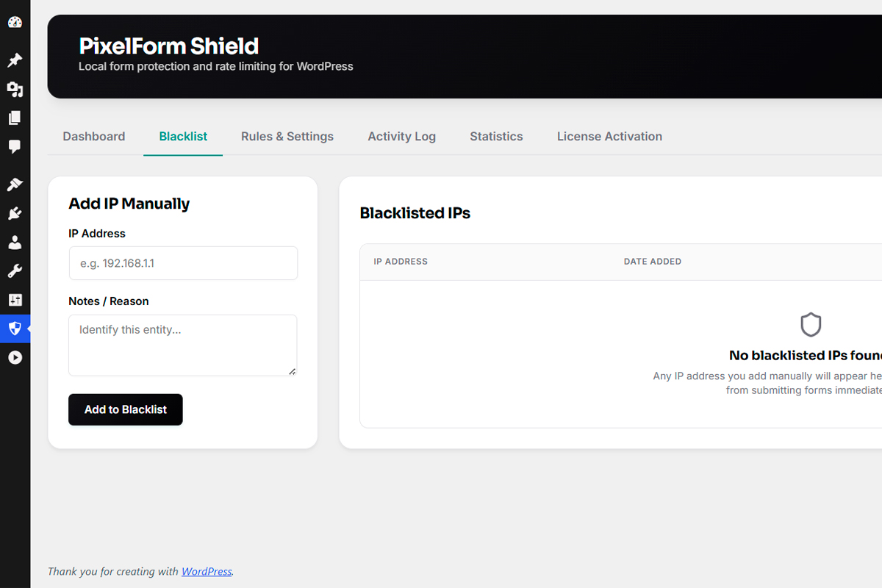Open the Comments speech bubble icon
The width and height of the screenshot is (882, 588).
click(x=15, y=147)
